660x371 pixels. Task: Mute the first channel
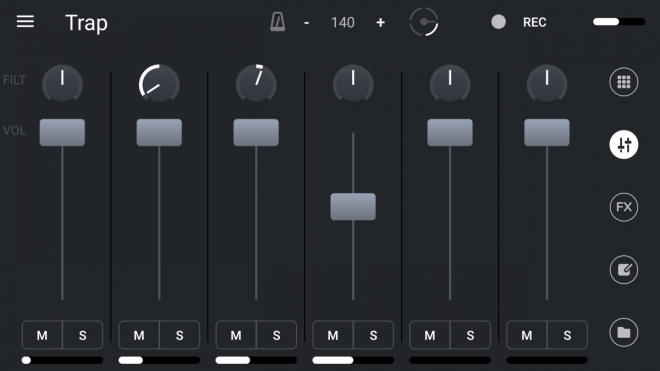click(42, 335)
